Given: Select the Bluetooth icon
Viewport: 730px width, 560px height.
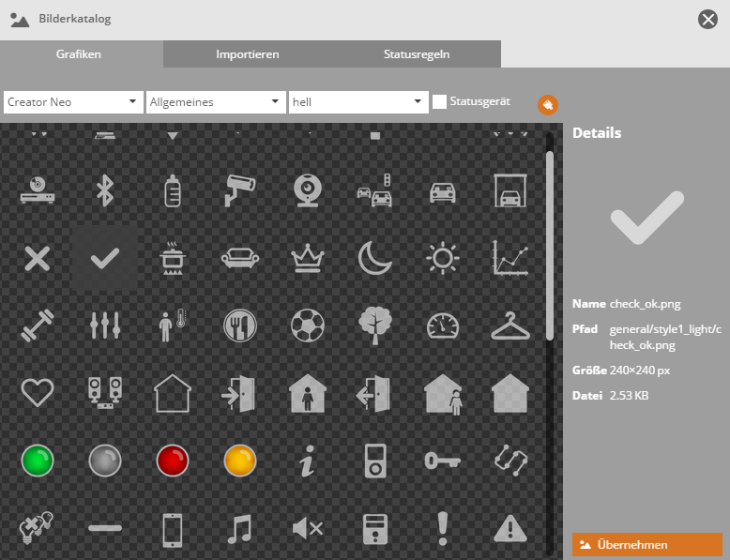Looking at the screenshot, I should tap(105, 190).
